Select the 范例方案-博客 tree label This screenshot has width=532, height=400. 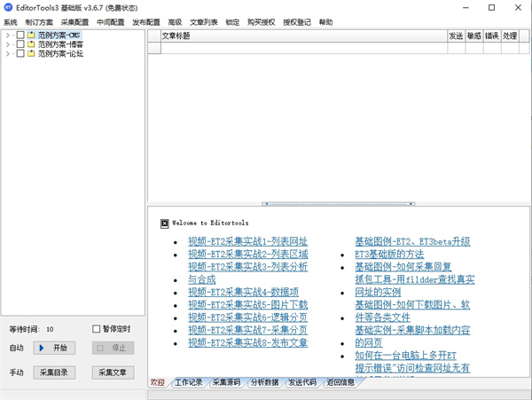(60, 44)
